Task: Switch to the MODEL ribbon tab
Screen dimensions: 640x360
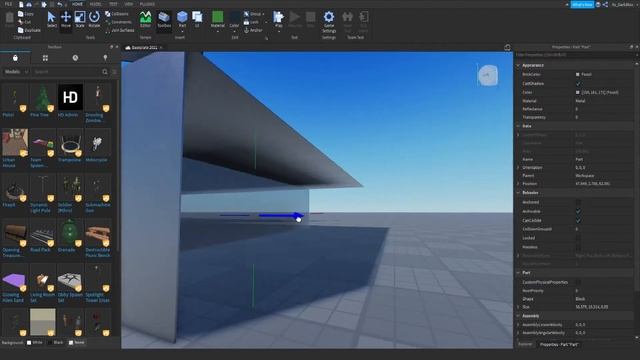Action: pyautogui.click(x=96, y=4)
